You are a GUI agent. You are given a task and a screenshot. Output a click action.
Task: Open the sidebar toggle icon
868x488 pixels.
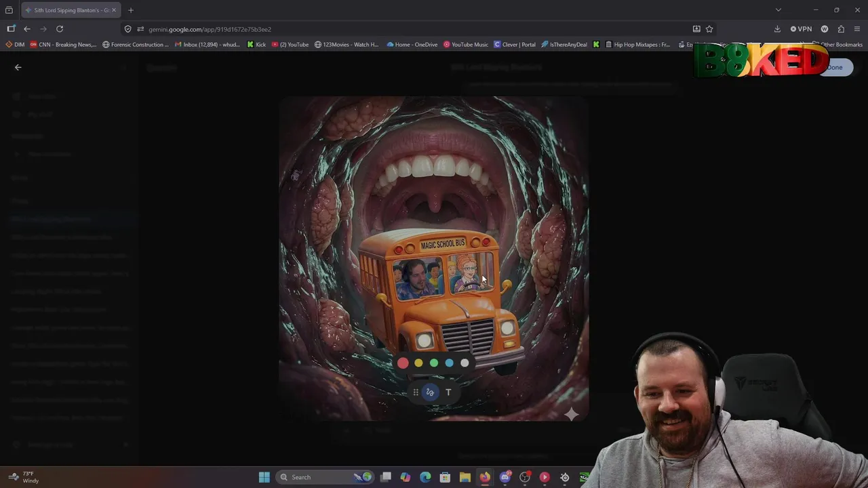pos(11,29)
